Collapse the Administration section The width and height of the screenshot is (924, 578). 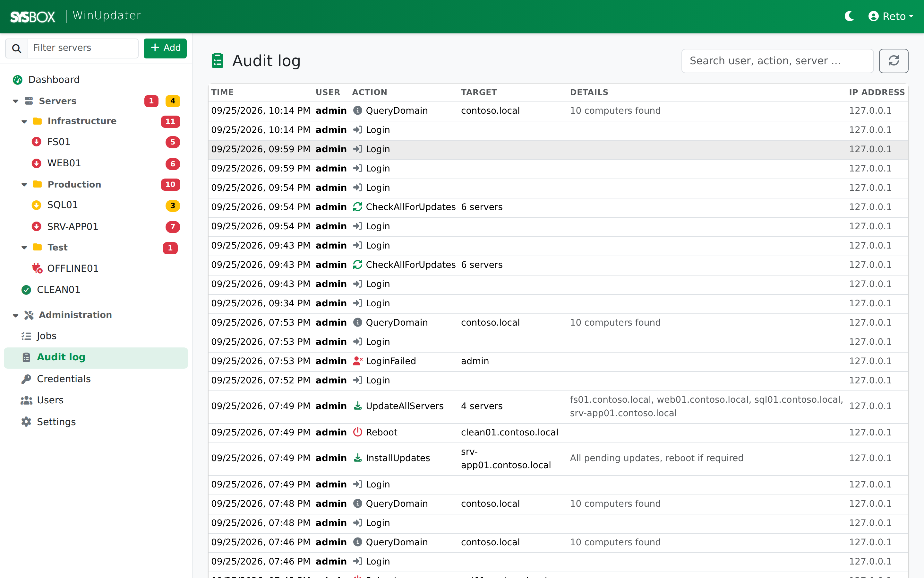tap(15, 315)
